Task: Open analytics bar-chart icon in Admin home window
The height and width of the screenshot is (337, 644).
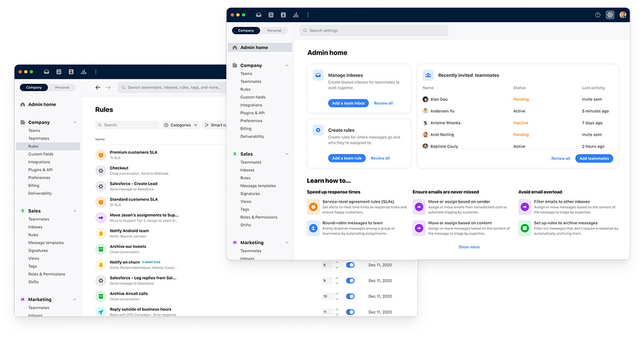Action: click(x=296, y=15)
